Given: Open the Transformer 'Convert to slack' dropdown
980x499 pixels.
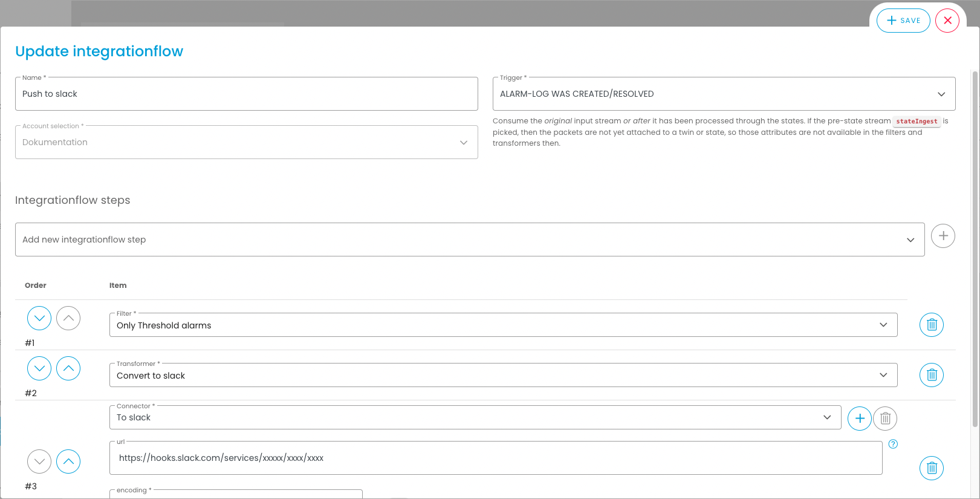Looking at the screenshot, I should pos(503,376).
